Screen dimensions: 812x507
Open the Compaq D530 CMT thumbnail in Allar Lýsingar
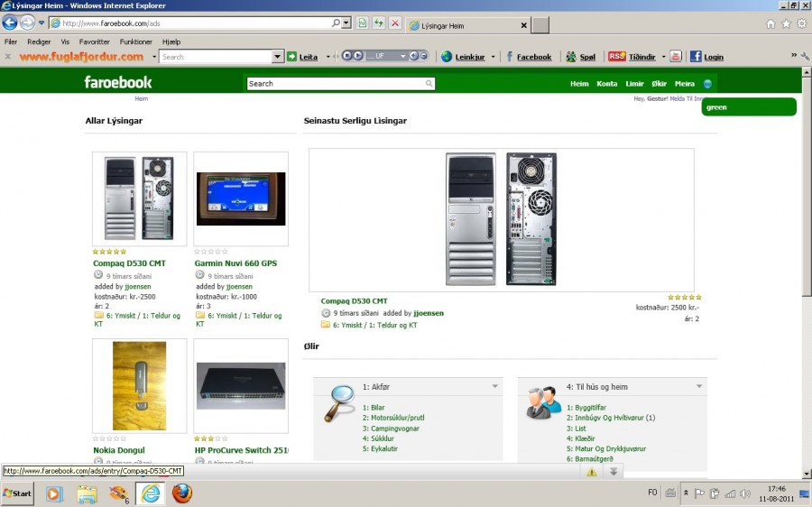[139, 198]
